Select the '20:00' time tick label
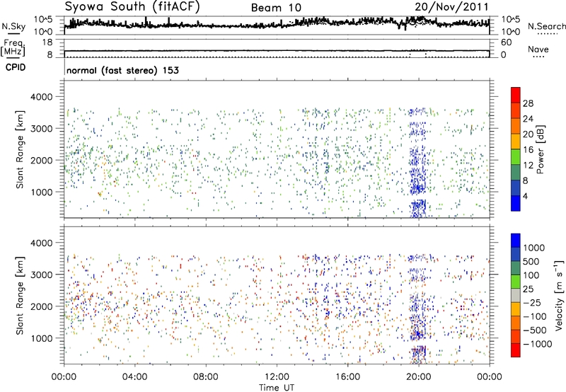566x392 pixels. pyautogui.click(x=418, y=377)
